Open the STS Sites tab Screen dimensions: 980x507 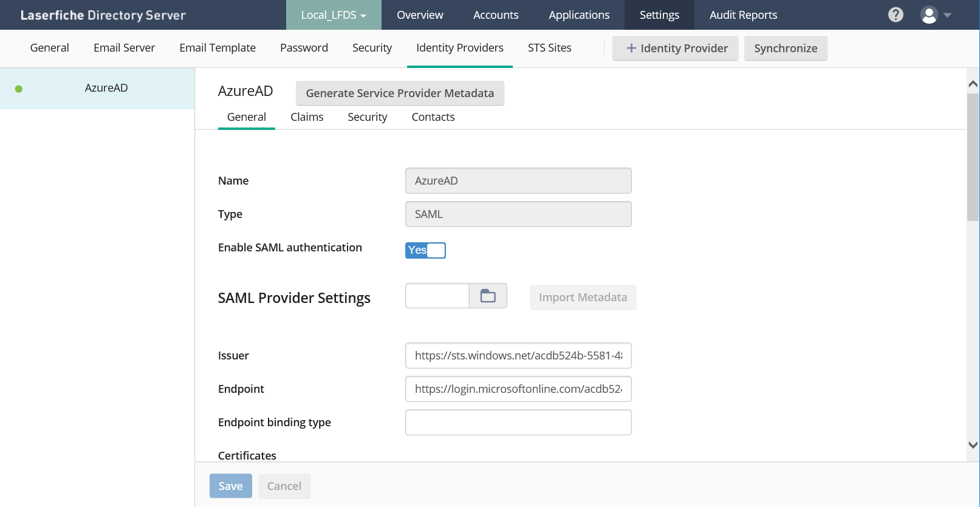[549, 47]
